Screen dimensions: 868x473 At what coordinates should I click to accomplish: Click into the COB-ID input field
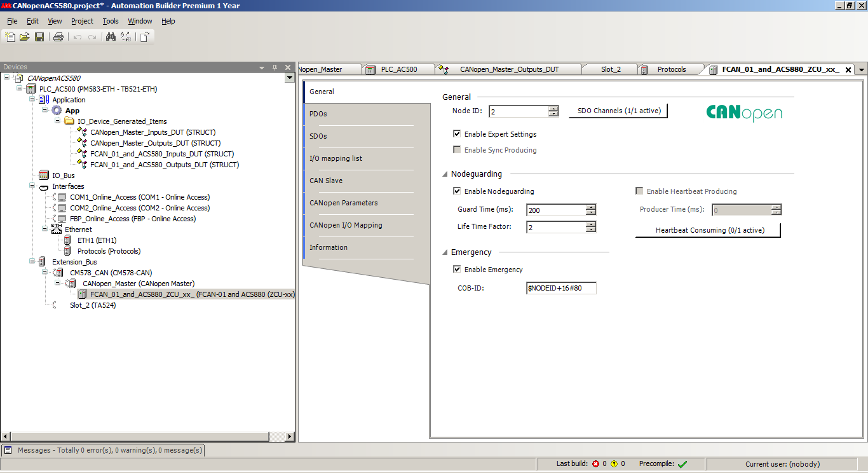(x=561, y=289)
